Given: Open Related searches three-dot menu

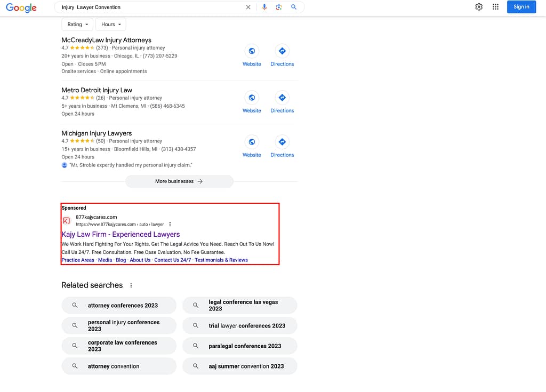Looking at the screenshot, I should [131, 285].
